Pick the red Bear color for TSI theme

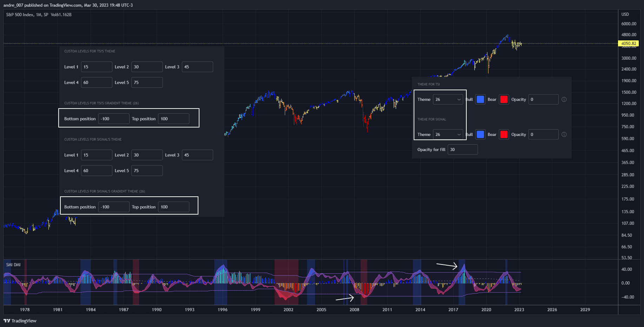(x=504, y=99)
